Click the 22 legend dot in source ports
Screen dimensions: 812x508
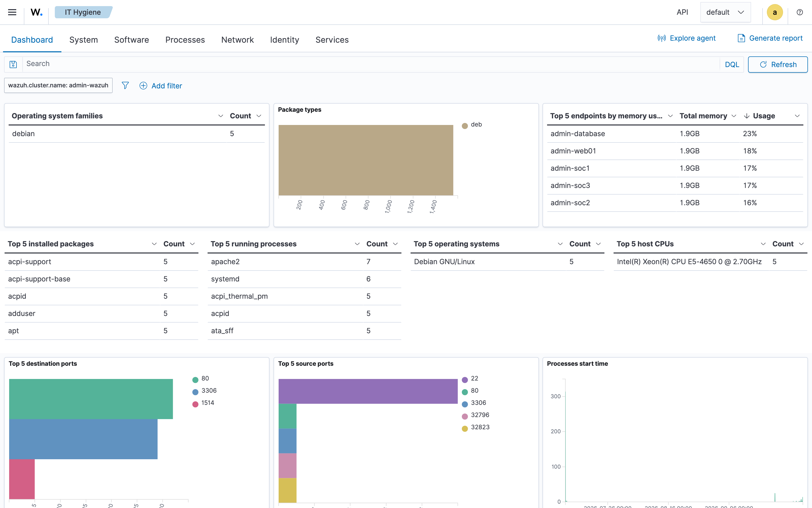click(x=465, y=380)
